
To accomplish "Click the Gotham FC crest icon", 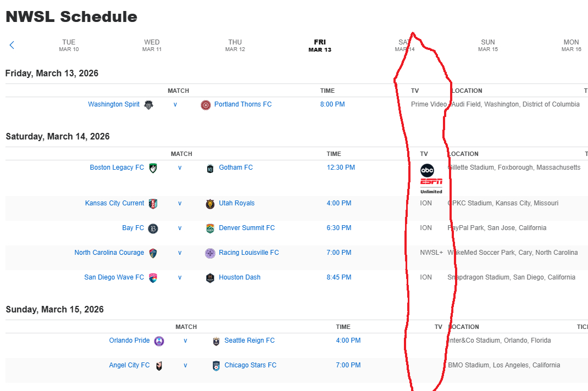I will click(210, 168).
